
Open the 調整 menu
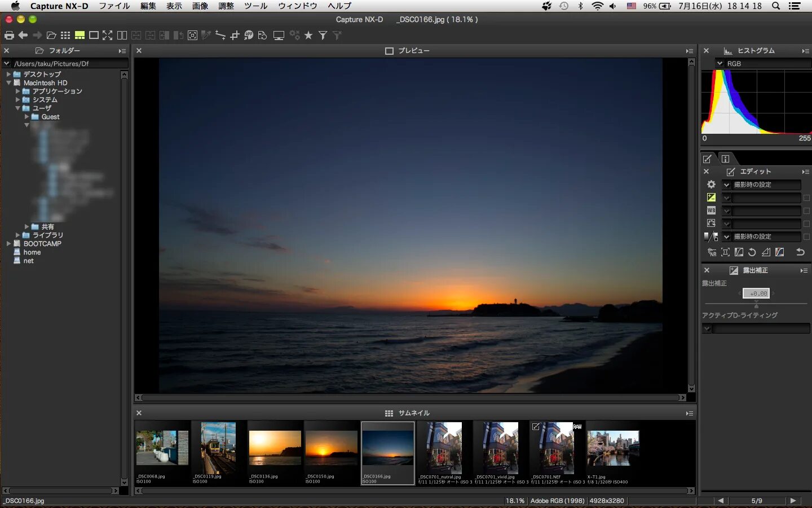(x=226, y=6)
